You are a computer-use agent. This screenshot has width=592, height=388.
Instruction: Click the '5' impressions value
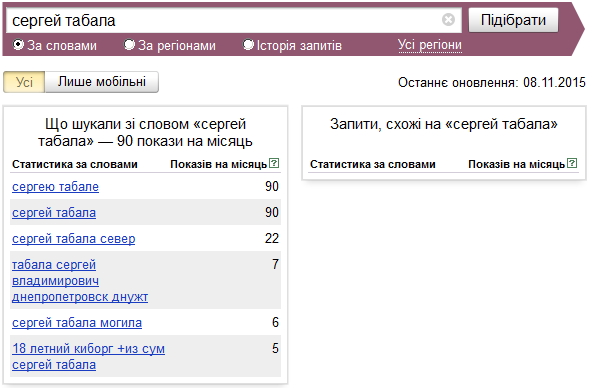276,348
